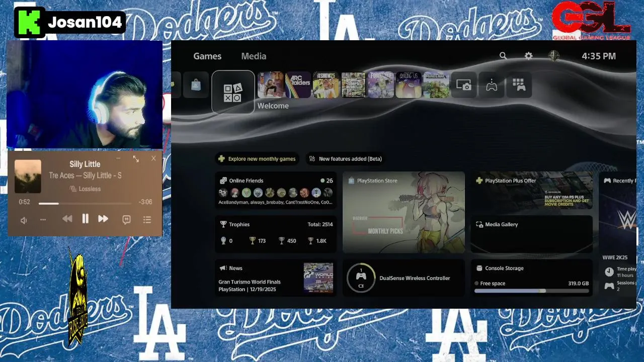
Task: Open the Media Gallery camera tile icon
Action: 464,85
